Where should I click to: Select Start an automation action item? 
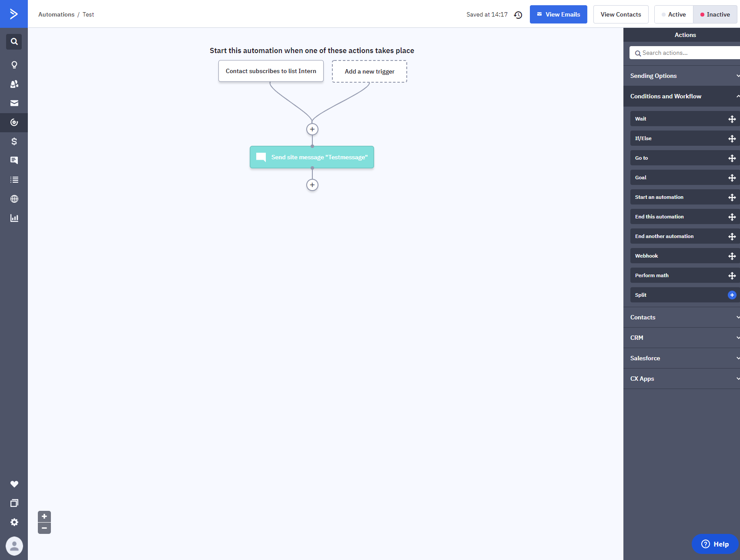[x=685, y=197]
